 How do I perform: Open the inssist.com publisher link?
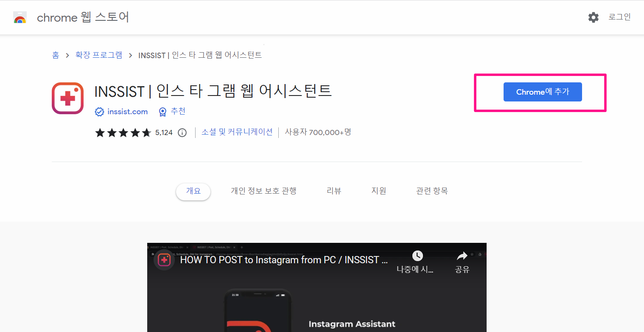coord(128,112)
